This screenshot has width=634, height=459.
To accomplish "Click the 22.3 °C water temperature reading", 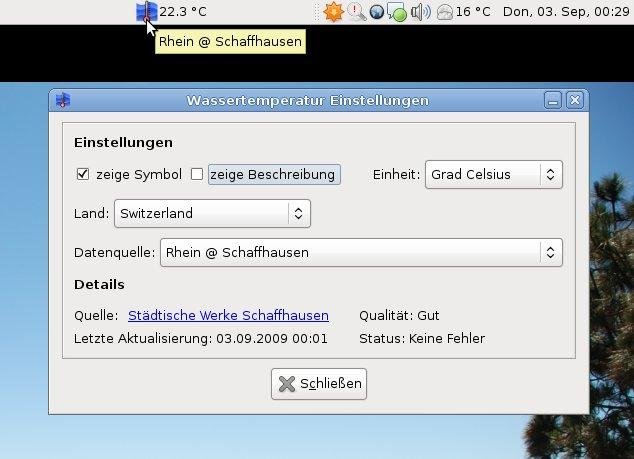I will click(183, 12).
